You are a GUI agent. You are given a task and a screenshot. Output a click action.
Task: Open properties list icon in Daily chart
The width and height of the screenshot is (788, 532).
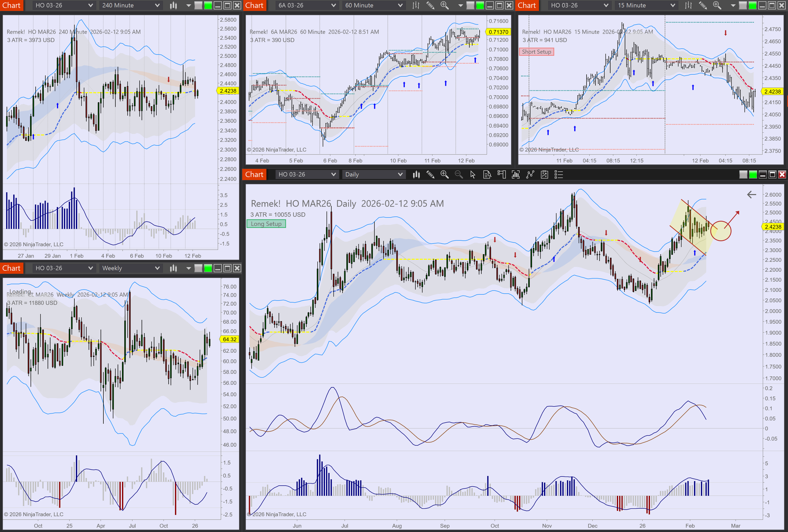tap(559, 175)
